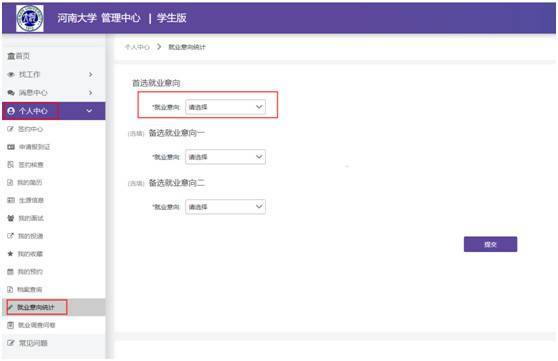Click the 首选就业意向 heading
558x361 pixels.
(x=156, y=83)
